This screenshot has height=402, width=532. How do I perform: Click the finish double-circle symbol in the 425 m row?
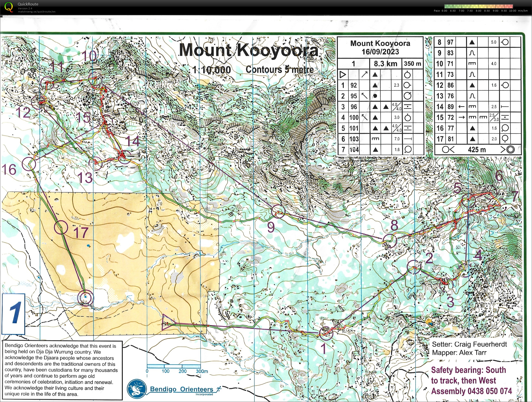pyautogui.click(x=510, y=149)
